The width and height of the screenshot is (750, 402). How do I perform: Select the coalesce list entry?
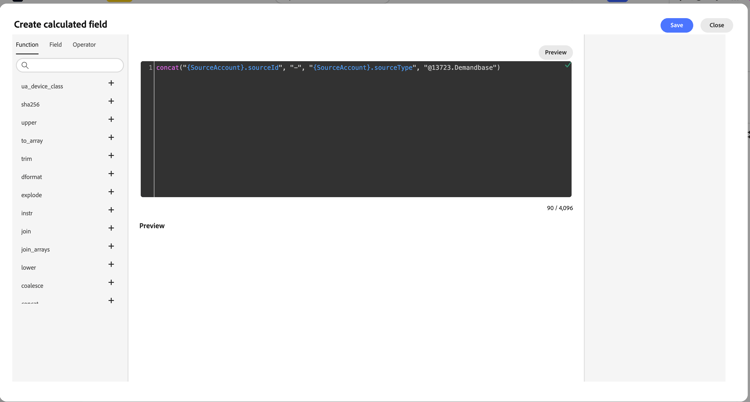(32, 286)
